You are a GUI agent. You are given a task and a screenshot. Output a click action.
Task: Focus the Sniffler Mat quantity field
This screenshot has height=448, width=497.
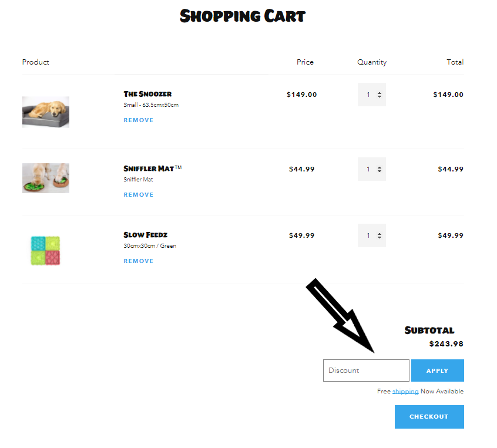pos(371,169)
